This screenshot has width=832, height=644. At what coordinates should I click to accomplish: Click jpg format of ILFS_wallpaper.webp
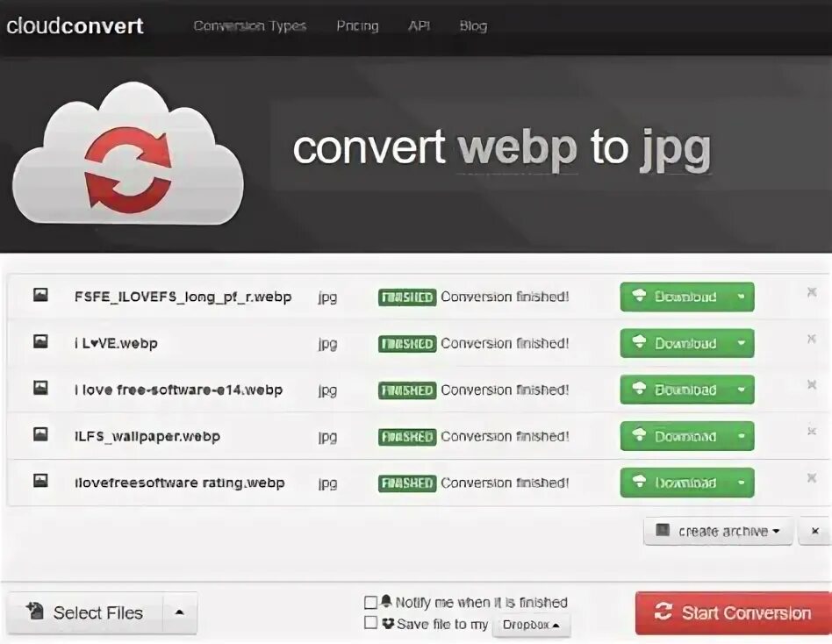coord(327,438)
